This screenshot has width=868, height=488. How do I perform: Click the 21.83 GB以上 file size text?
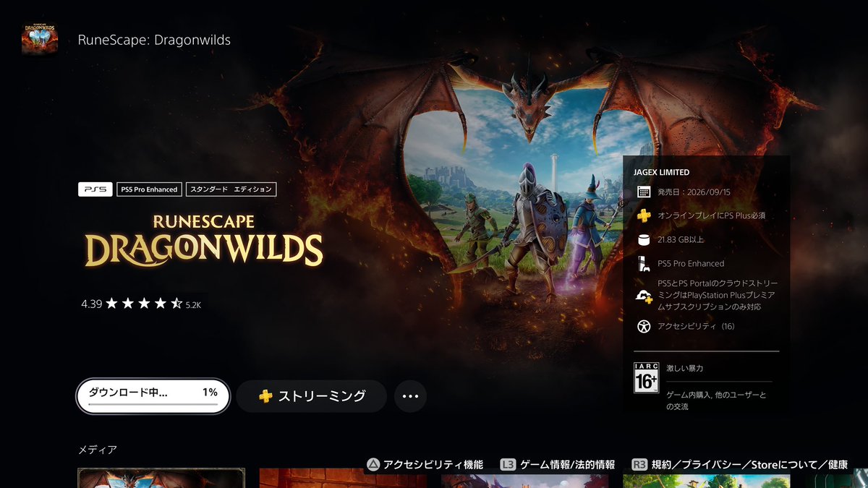tap(681, 239)
